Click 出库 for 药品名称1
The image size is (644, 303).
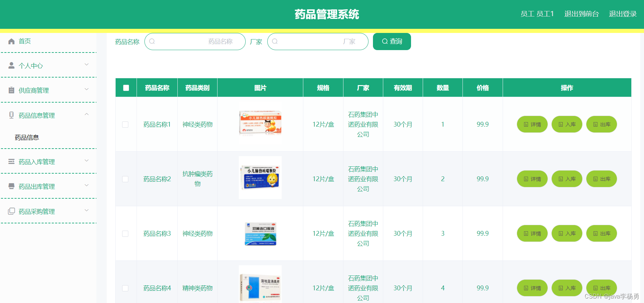(601, 124)
